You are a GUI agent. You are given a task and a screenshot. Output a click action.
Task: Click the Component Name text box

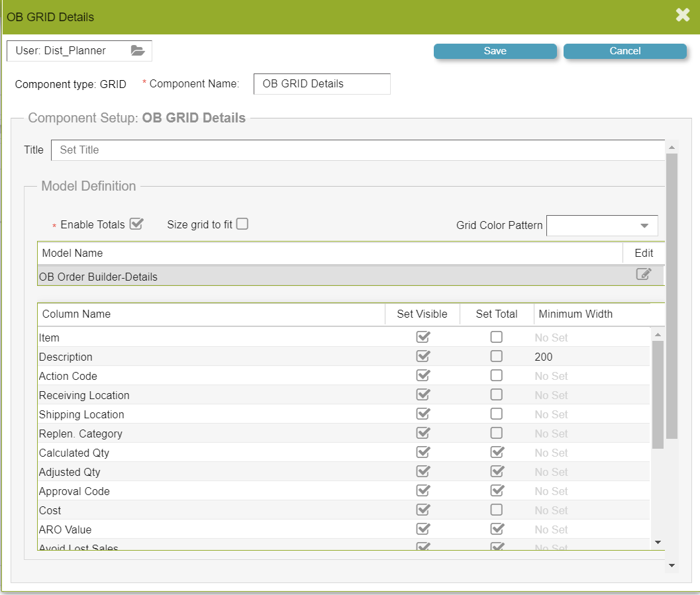322,84
